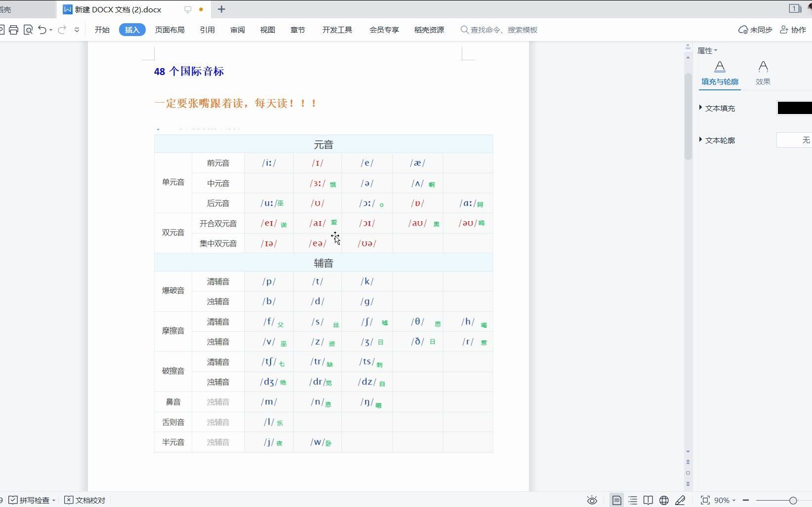This screenshot has width=812, height=507.
Task: Open the 引用 ribbon tab
Action: coord(207,30)
